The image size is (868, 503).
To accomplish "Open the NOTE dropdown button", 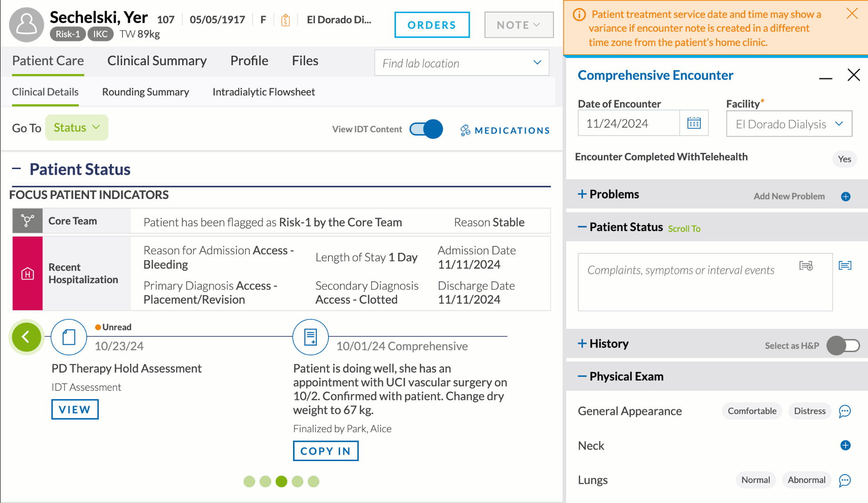I will tap(519, 25).
